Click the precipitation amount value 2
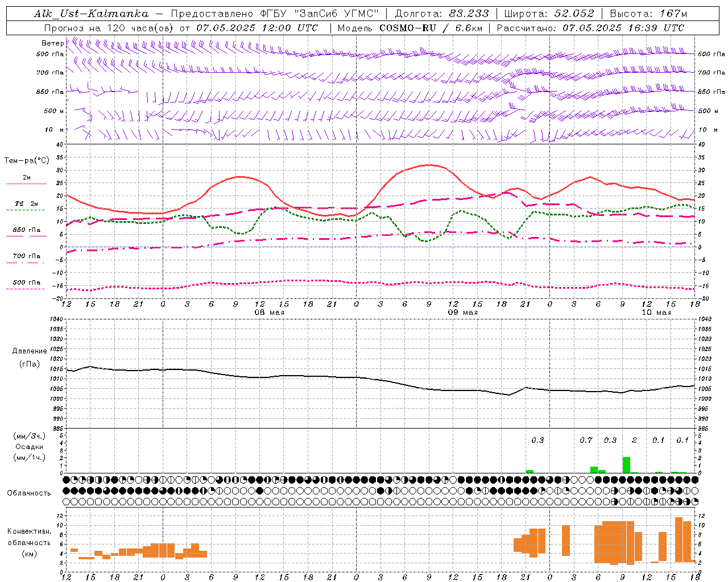Image resolution: width=728 pixels, height=582 pixels. (x=634, y=440)
